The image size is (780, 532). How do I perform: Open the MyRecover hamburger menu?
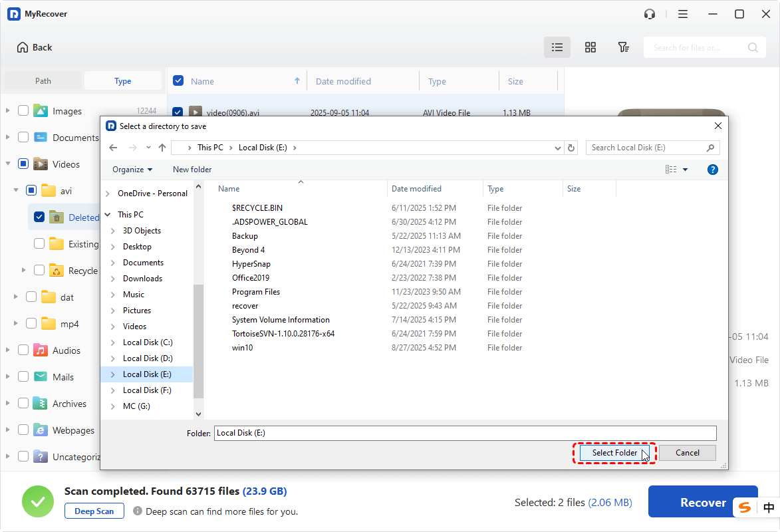click(x=682, y=14)
